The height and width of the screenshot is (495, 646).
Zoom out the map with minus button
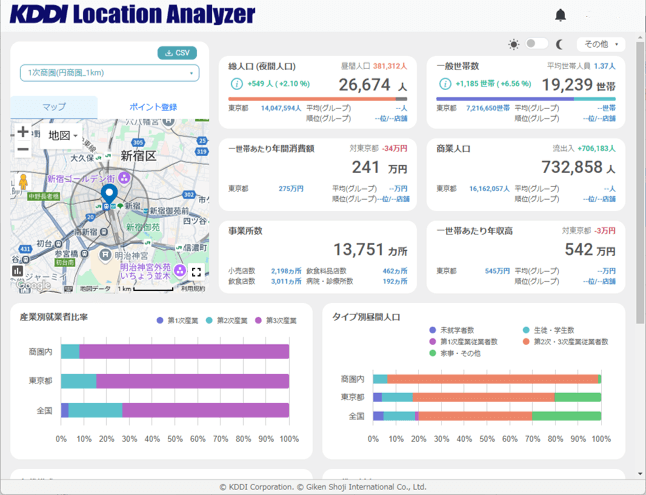click(23, 149)
